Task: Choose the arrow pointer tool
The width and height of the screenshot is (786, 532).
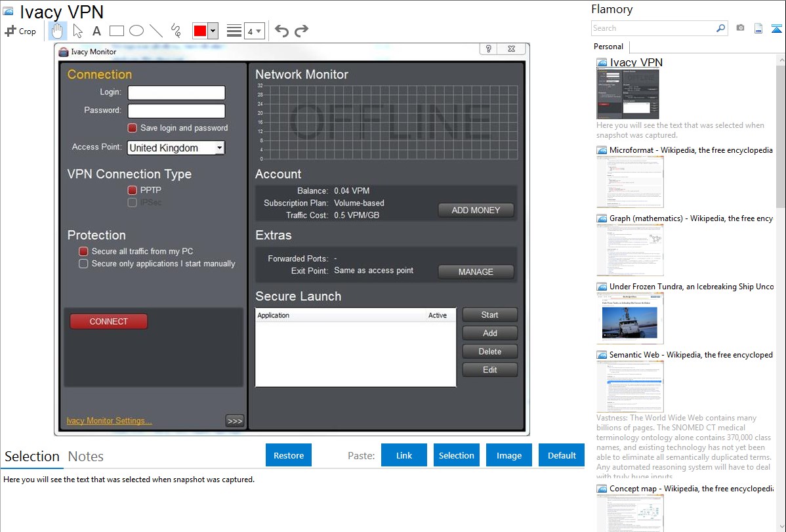Action: point(77,31)
